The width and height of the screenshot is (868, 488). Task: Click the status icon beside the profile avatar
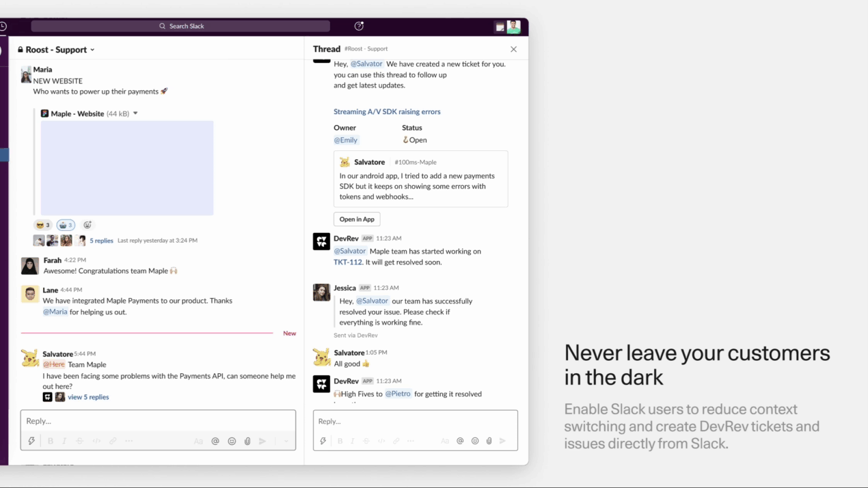click(x=500, y=27)
